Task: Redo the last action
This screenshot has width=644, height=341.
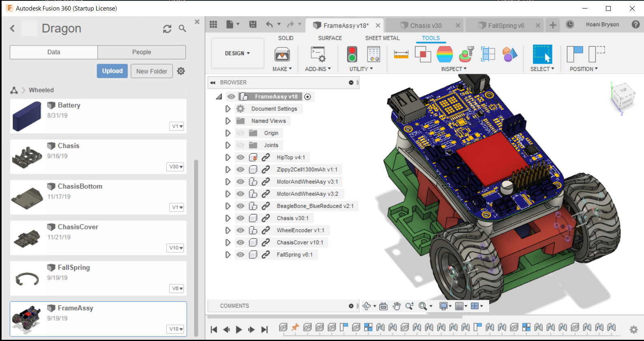Action: 291,24
